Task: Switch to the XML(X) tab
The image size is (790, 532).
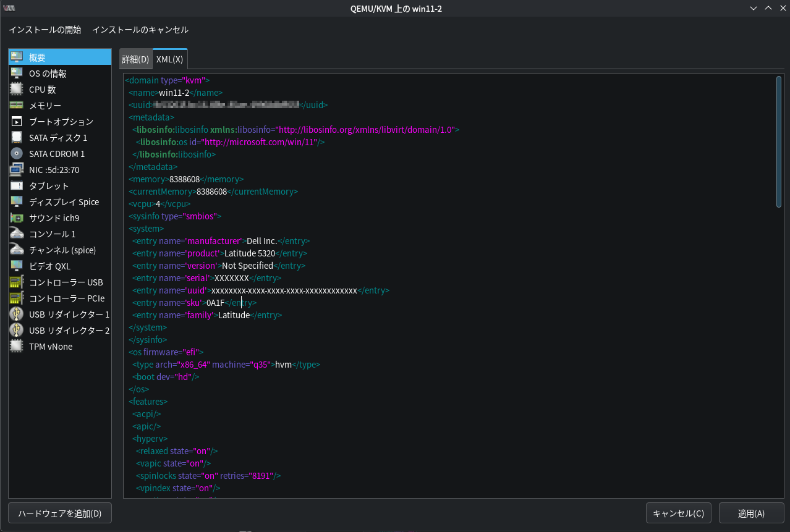Action: click(169, 59)
